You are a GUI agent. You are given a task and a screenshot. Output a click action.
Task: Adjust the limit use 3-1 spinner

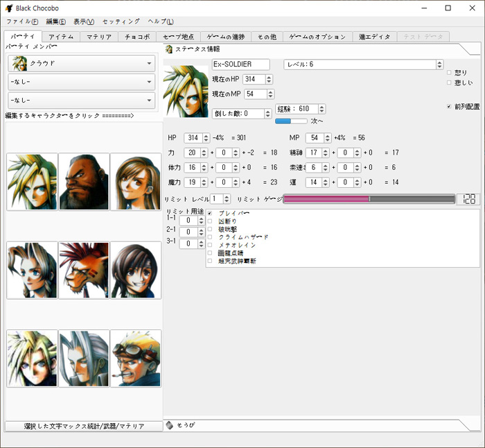point(192,243)
